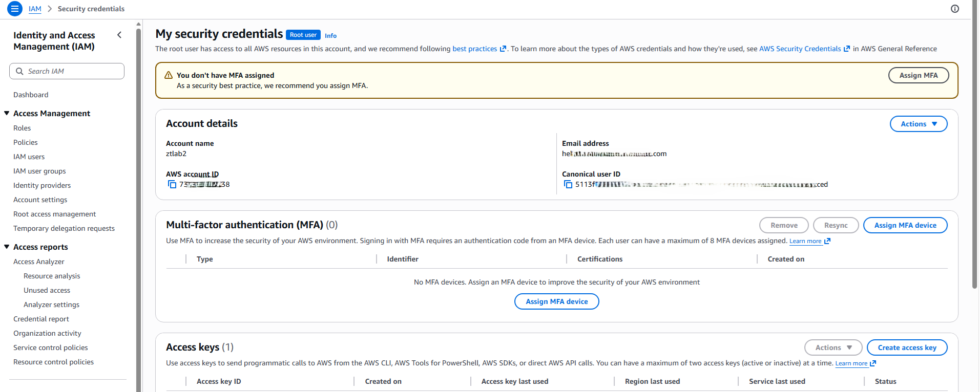Click external link icon beside best practices

[503, 49]
